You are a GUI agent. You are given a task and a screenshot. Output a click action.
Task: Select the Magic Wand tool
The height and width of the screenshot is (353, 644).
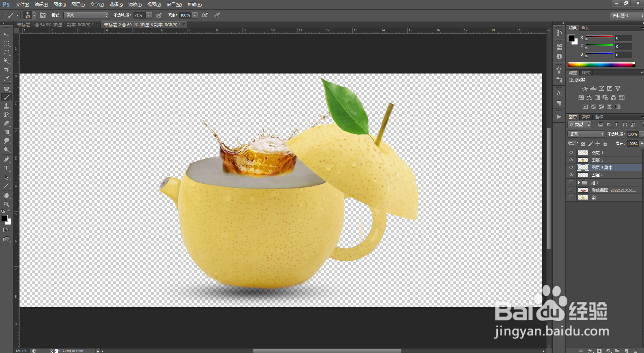[6, 61]
